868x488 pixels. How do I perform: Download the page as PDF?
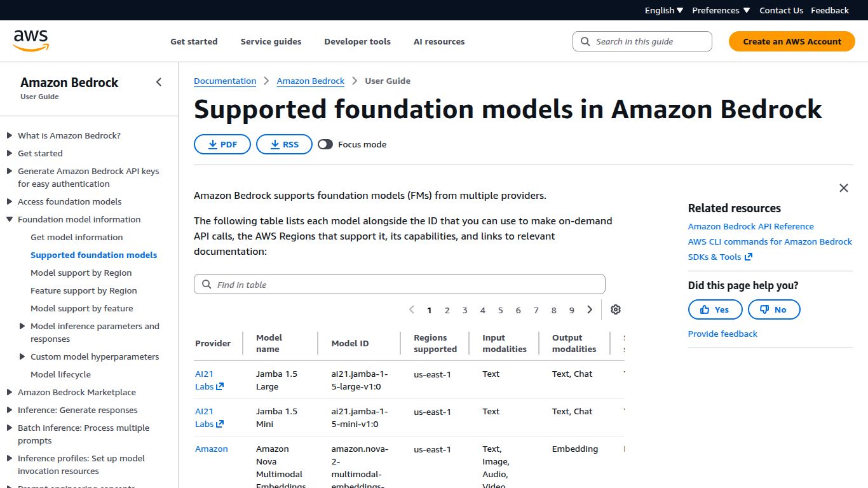pyautogui.click(x=222, y=144)
